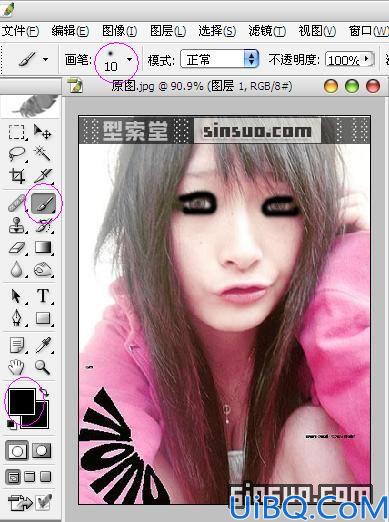
Task: Select the Gradient tool
Action: pos(43,248)
